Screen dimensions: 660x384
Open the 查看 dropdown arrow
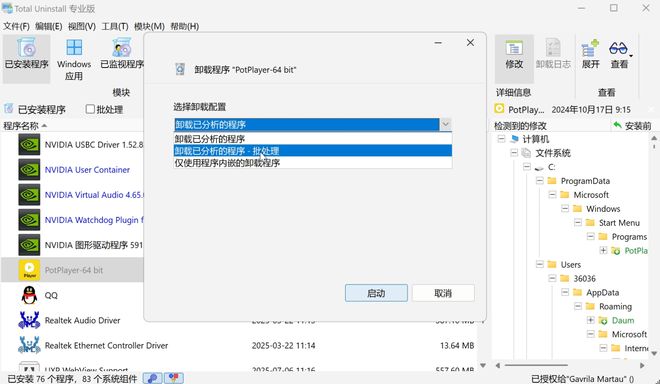[x=631, y=56]
